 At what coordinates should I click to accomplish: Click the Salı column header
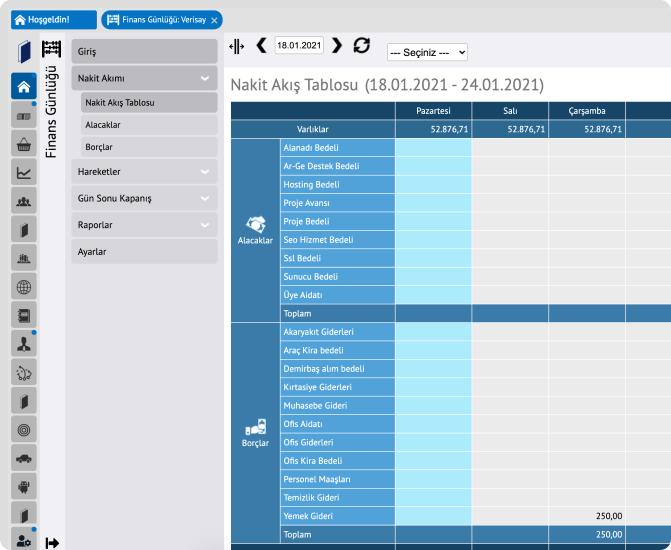tap(510, 111)
